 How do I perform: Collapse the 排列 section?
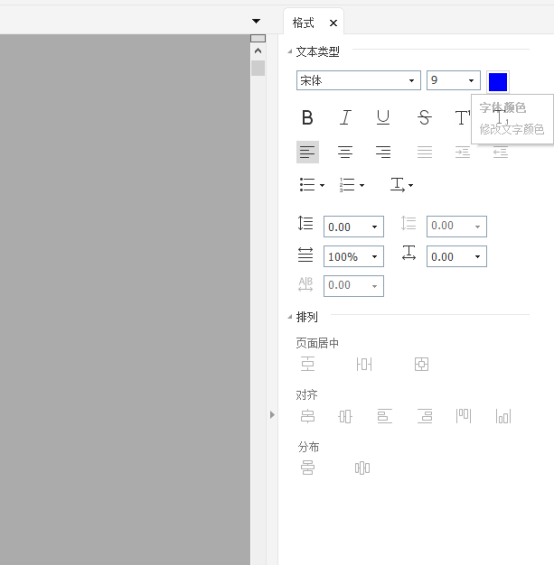(289, 317)
